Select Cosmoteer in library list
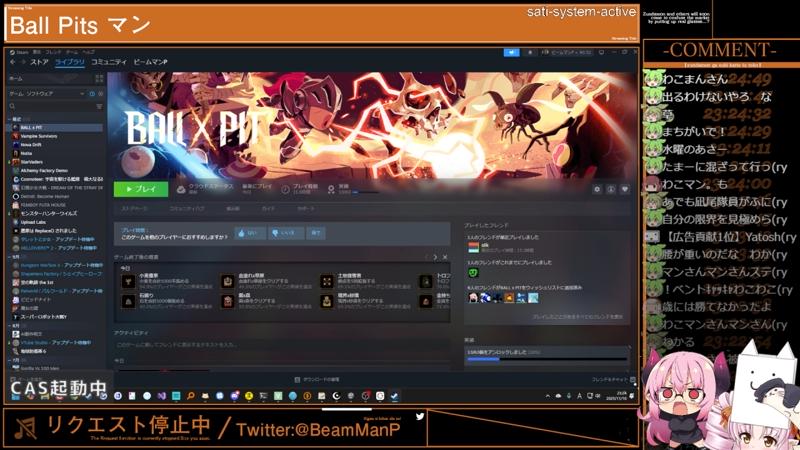The height and width of the screenshot is (450, 800). coord(56,179)
